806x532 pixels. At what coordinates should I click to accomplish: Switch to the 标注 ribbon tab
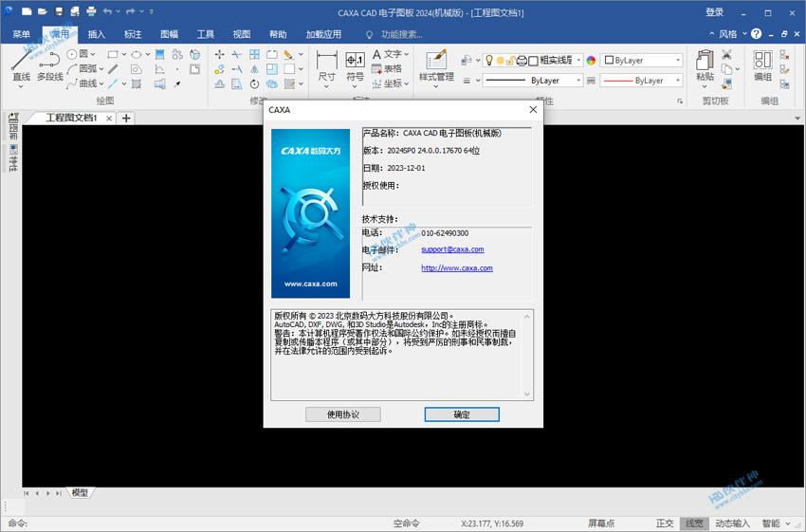click(x=133, y=34)
